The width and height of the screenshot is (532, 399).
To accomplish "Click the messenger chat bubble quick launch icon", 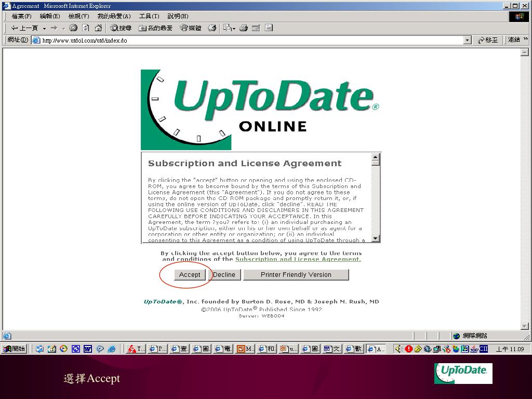I will point(100,349).
